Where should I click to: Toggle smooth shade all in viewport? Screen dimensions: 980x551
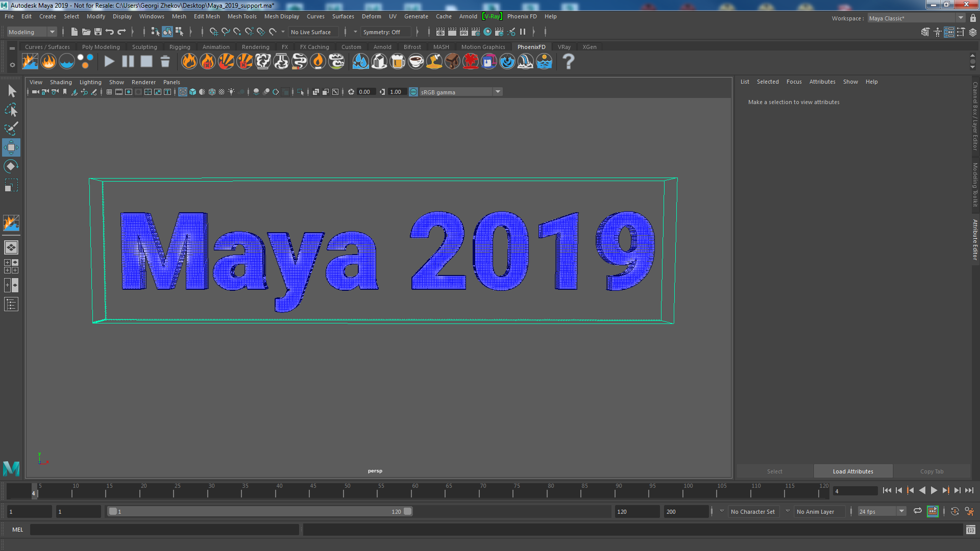[193, 92]
